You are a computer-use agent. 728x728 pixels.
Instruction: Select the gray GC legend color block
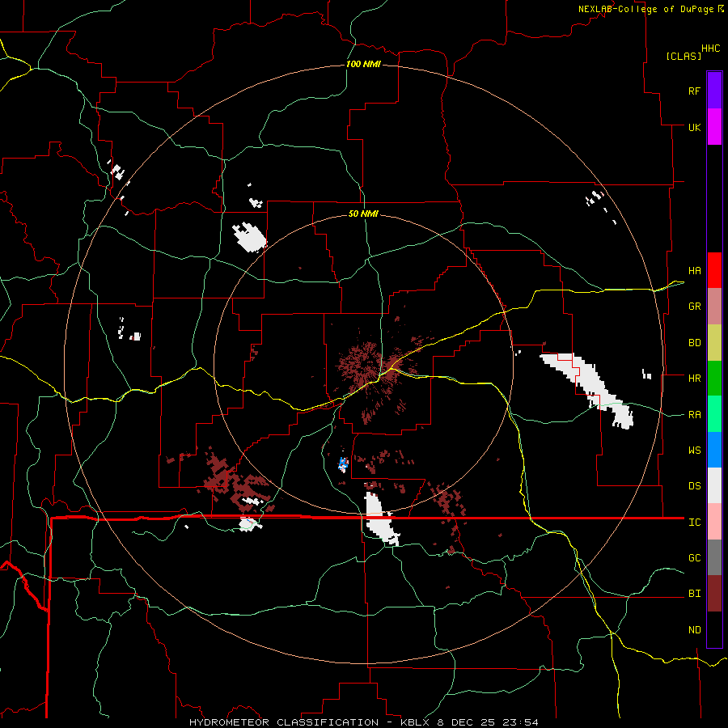pos(714,557)
